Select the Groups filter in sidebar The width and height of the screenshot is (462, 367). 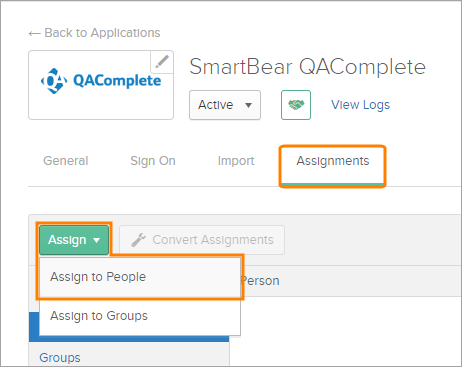point(60,358)
